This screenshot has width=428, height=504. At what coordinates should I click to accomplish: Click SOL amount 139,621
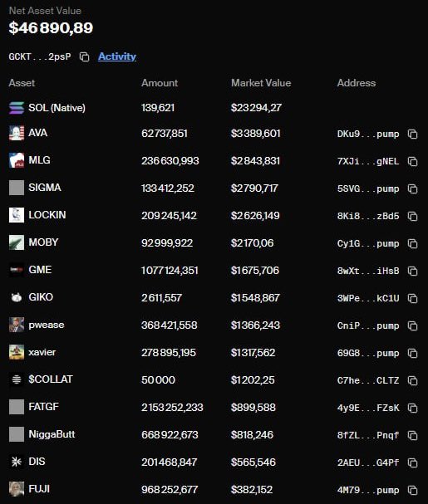pos(158,108)
